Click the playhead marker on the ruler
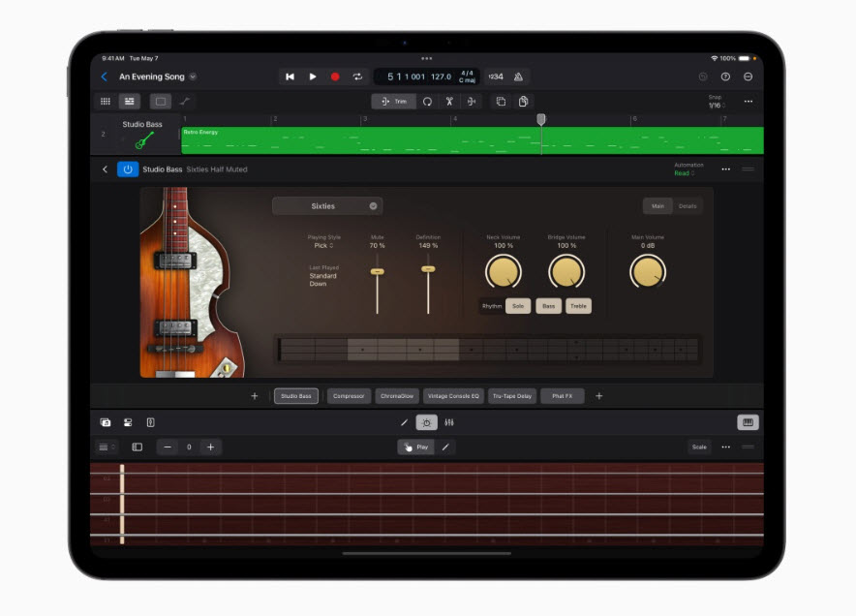Screen dimensions: 856x616 (541, 119)
